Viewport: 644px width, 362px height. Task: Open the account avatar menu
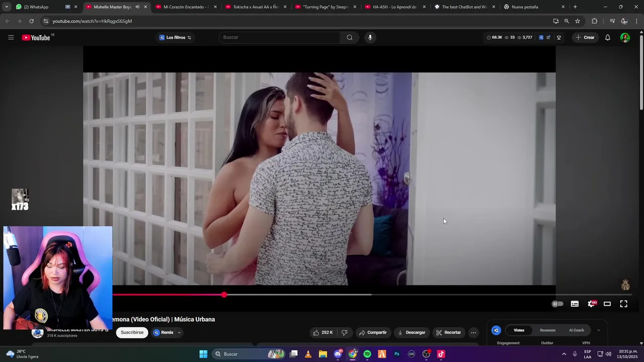pyautogui.click(x=625, y=38)
